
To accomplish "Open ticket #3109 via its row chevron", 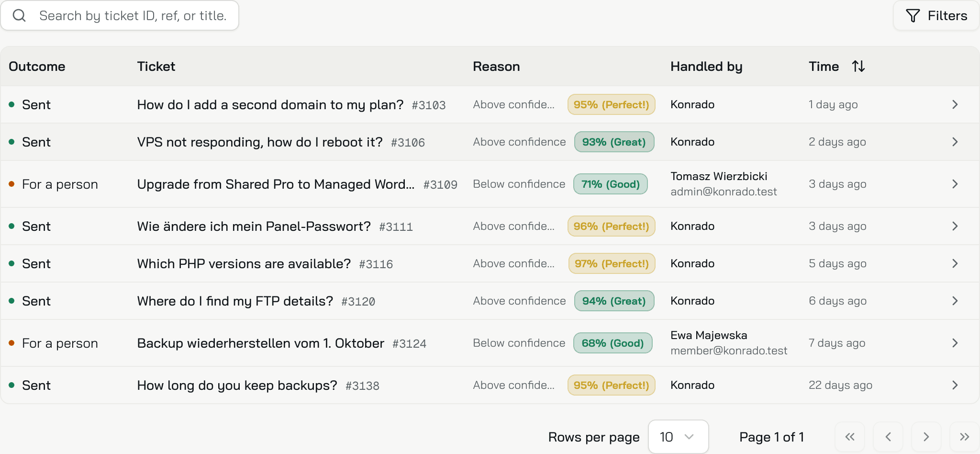I will pyautogui.click(x=955, y=184).
